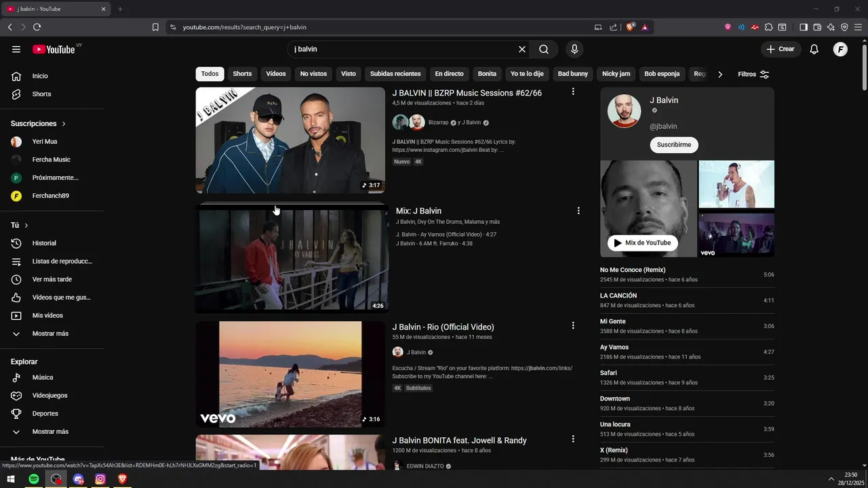
Task: Select the Vídeos filter chip
Action: [276, 74]
